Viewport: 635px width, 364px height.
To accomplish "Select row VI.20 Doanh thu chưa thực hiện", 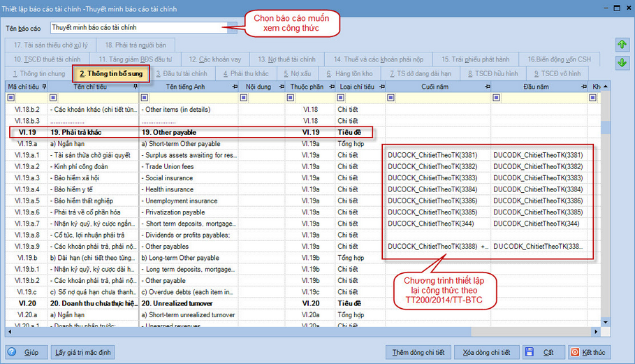I will coord(303,303).
